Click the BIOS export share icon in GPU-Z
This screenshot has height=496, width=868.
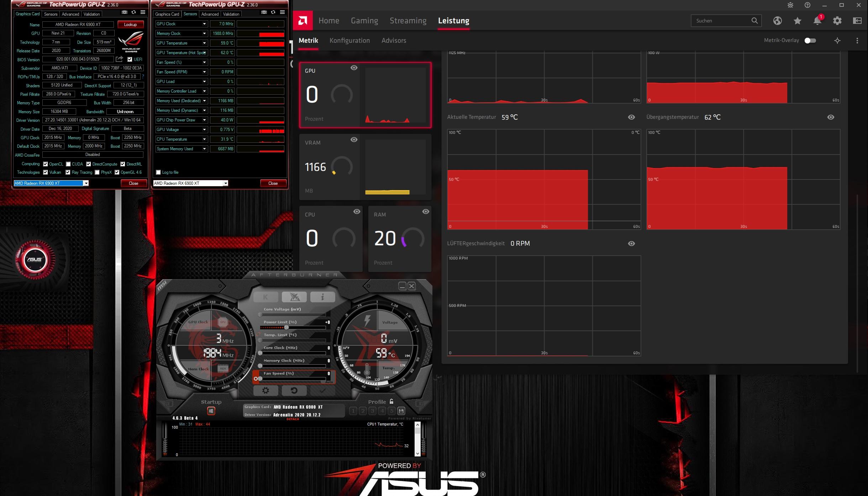pos(120,59)
